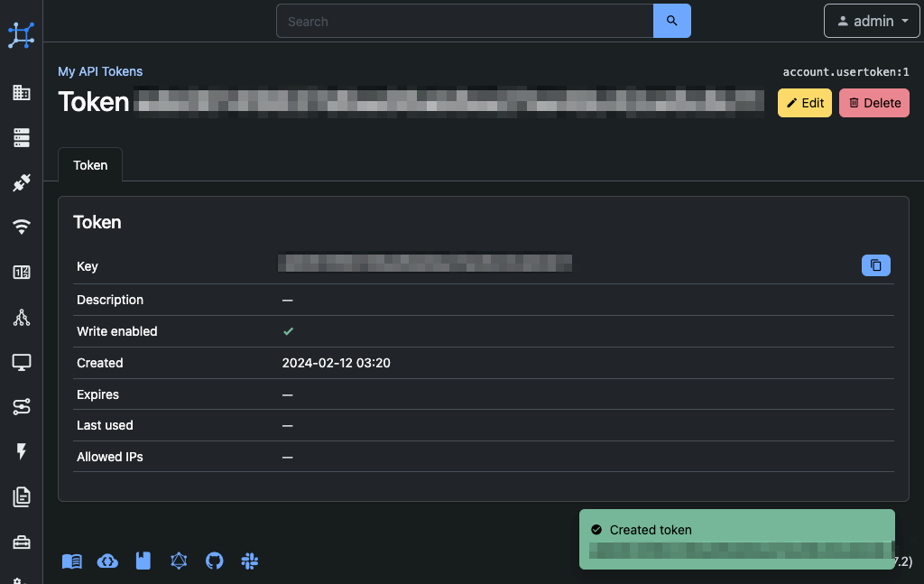924x584 pixels.
Task: Focus the Search input field
Action: pyautogui.click(x=465, y=21)
